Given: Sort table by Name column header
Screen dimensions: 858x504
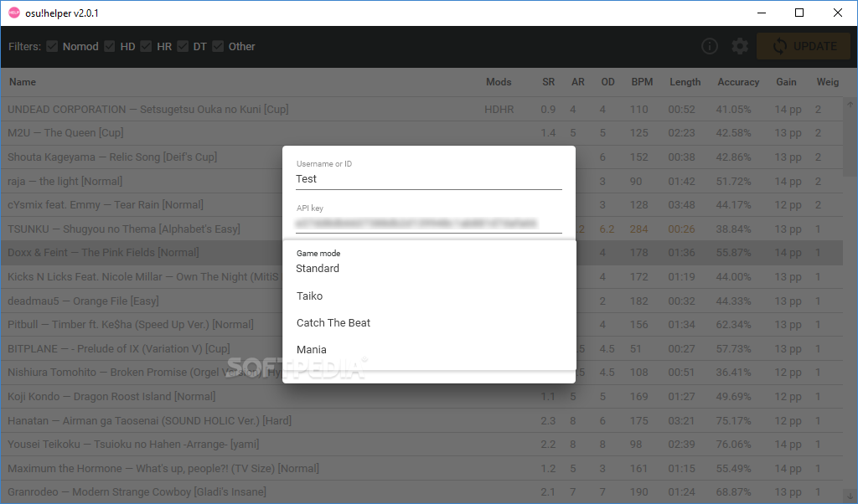Looking at the screenshot, I should click(x=23, y=82).
